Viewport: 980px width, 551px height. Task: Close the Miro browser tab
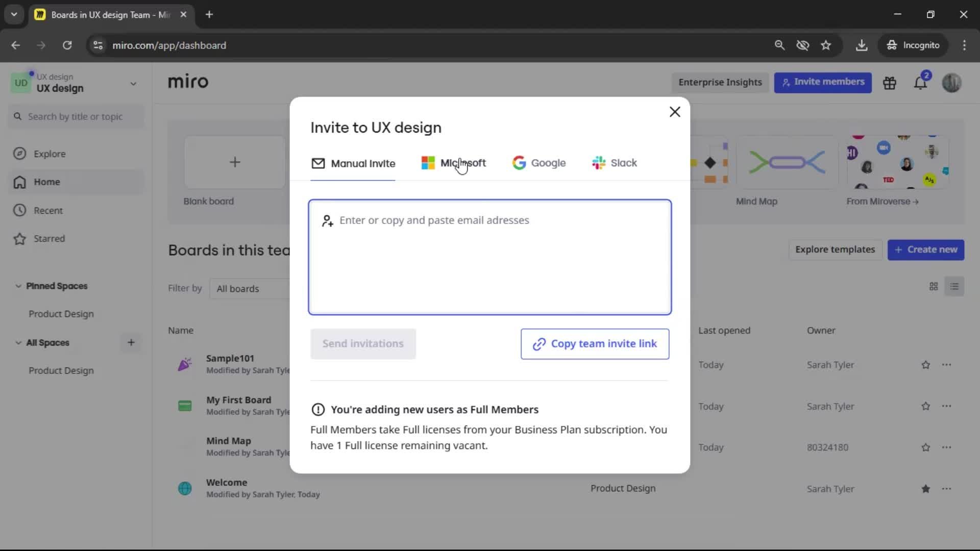coord(183,15)
